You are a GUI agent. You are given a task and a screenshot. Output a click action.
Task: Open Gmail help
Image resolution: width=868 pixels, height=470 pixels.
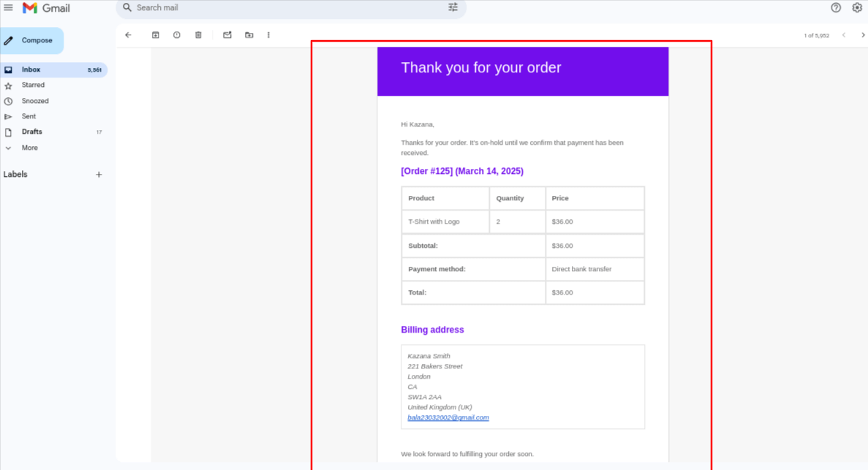pos(836,7)
